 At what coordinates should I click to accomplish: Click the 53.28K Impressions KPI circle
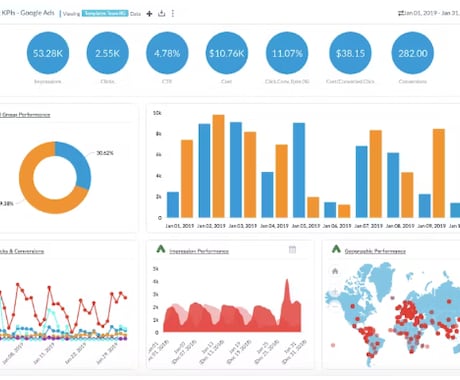point(48,53)
